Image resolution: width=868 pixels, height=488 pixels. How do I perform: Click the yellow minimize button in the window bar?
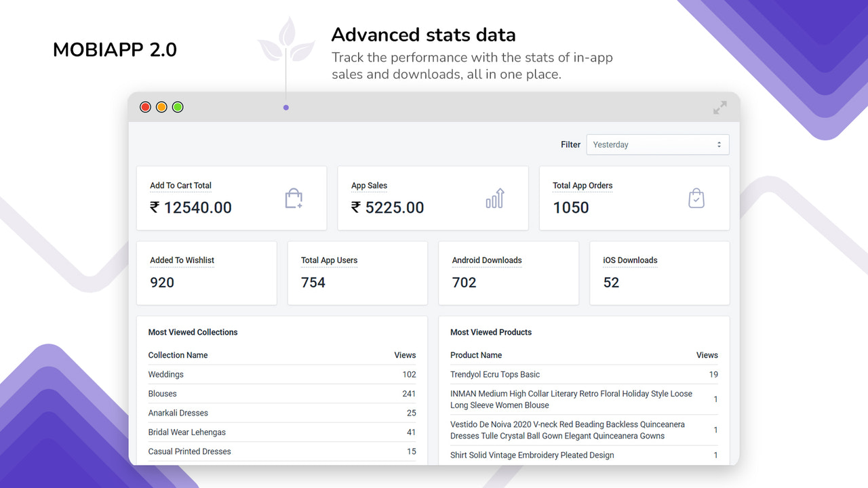point(161,106)
